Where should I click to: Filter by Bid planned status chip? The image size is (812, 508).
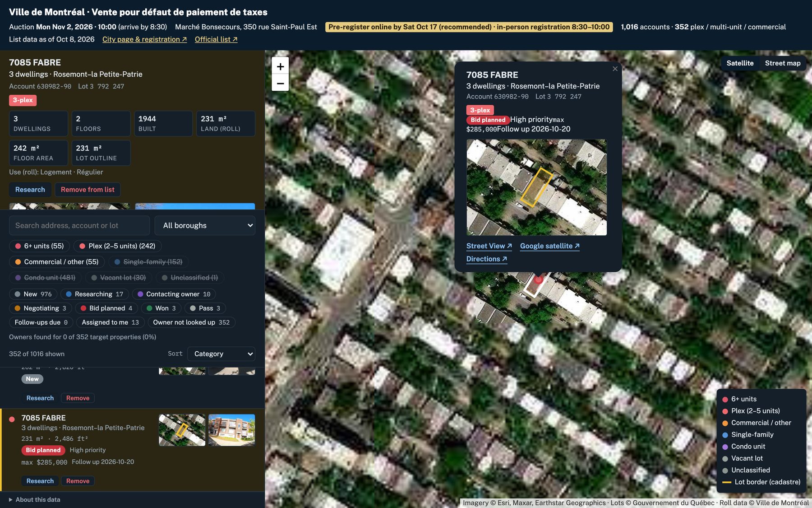[106, 308]
